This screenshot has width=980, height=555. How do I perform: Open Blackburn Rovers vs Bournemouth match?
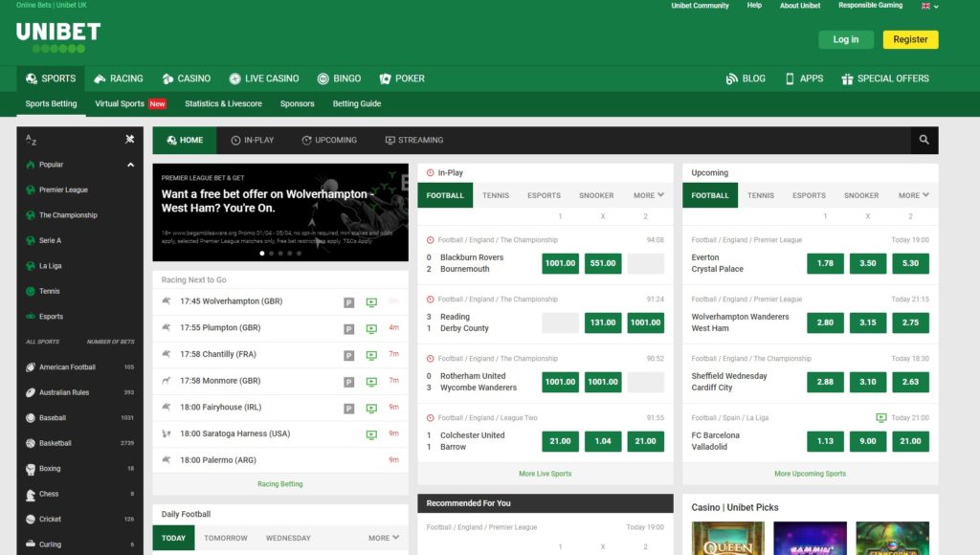click(x=472, y=263)
